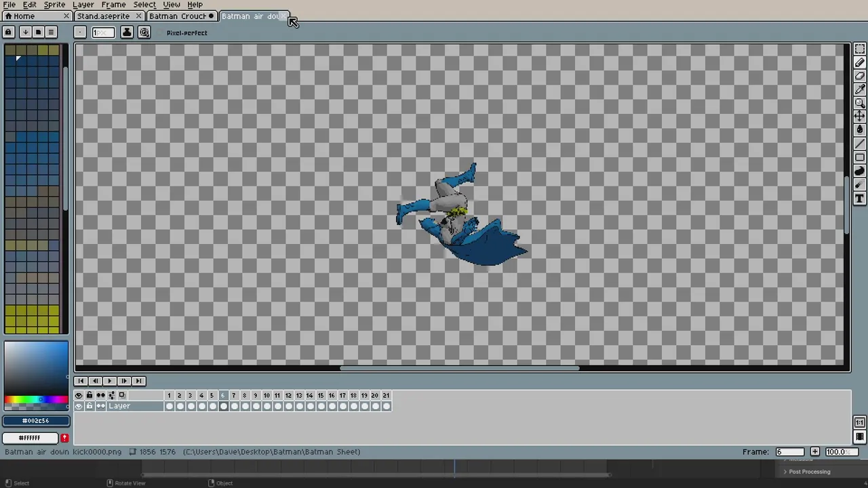Viewport: 868px width, 488px height.
Task: Click the palette sort arrow icon
Action: pos(25,32)
